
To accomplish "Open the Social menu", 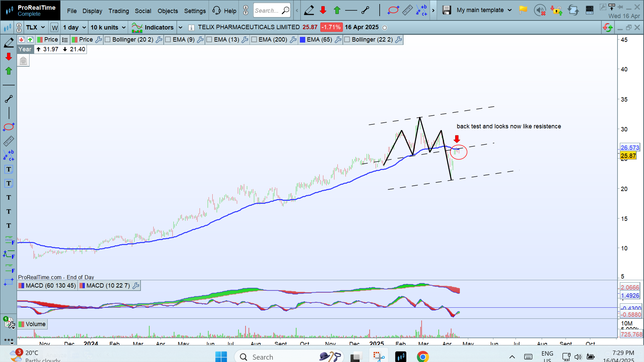I will point(143,11).
